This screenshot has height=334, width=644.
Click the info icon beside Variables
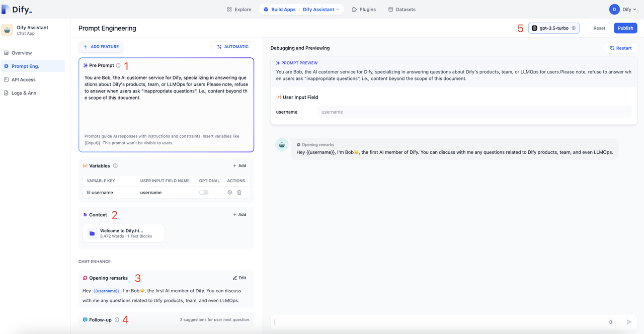tap(115, 165)
